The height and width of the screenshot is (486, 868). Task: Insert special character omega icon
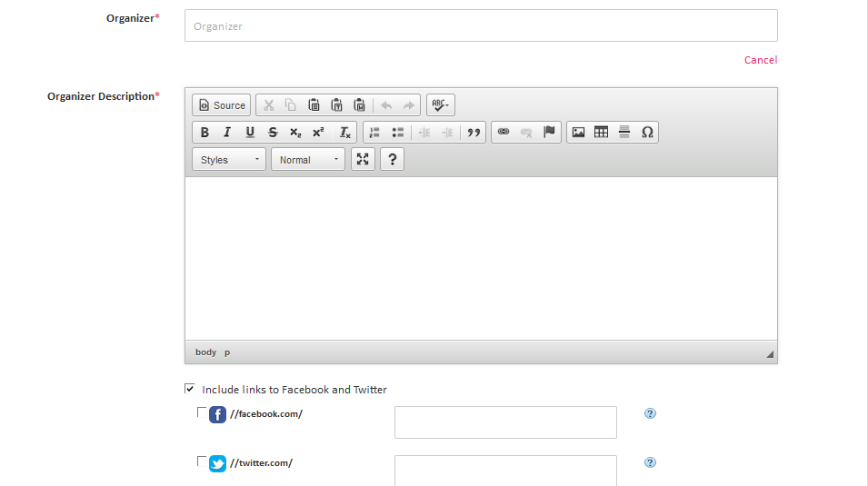click(x=647, y=133)
